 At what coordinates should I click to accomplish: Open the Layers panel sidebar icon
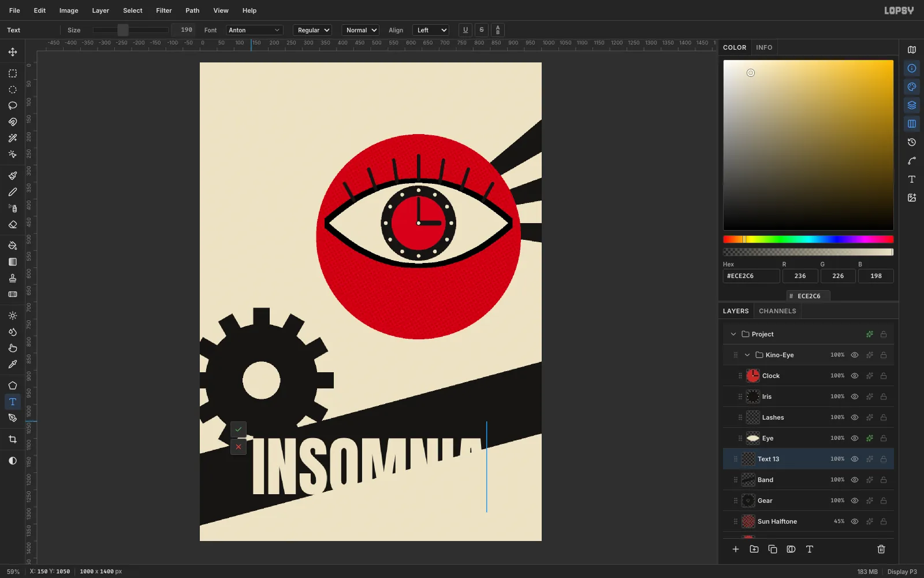click(x=912, y=105)
